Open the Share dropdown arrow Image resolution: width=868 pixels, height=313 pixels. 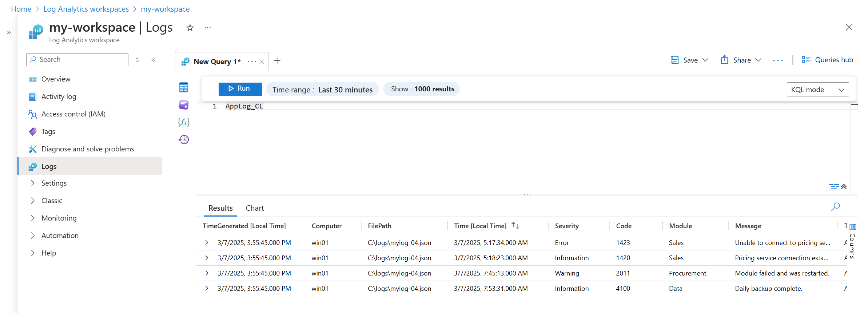(x=758, y=60)
